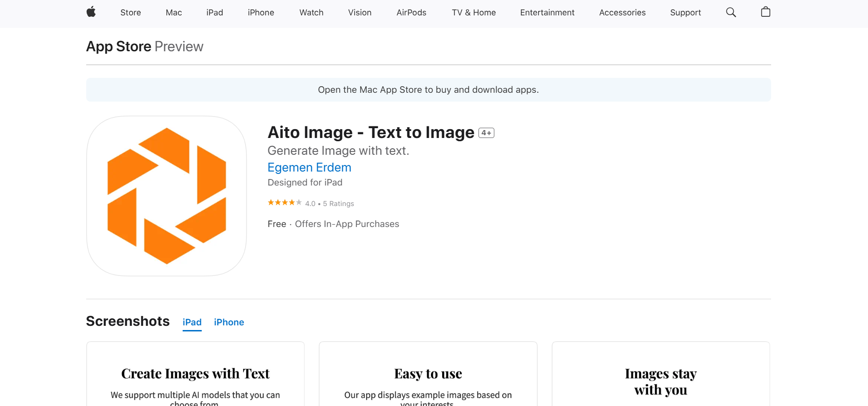Click the orange Aito Image app icon
The width and height of the screenshot is (868, 406).
pos(166,196)
